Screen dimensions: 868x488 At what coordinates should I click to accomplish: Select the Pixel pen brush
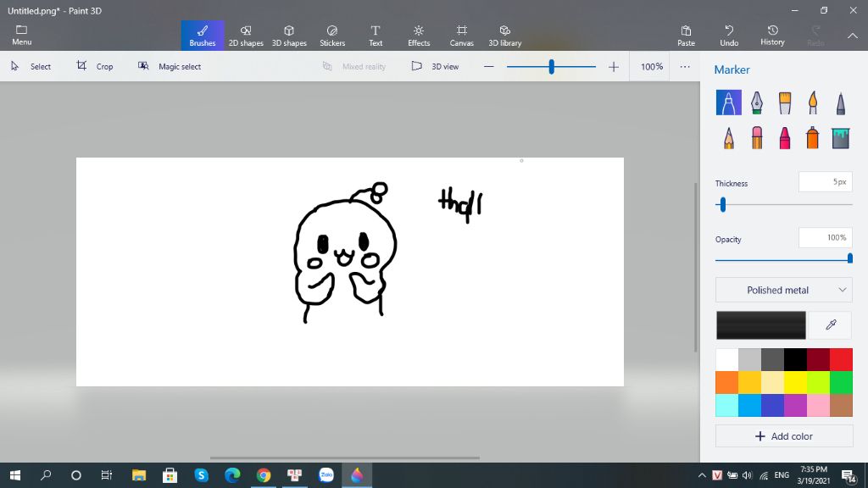tap(840, 103)
